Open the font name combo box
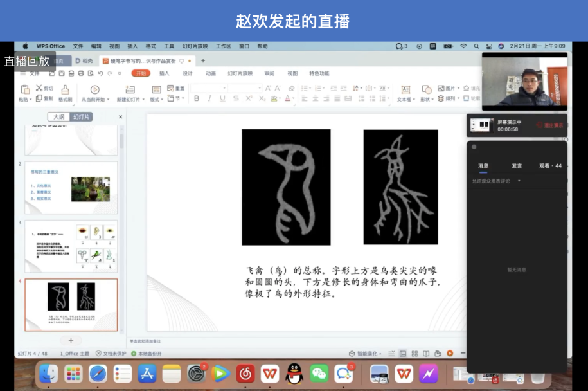This screenshot has height=391, width=588. [208, 88]
